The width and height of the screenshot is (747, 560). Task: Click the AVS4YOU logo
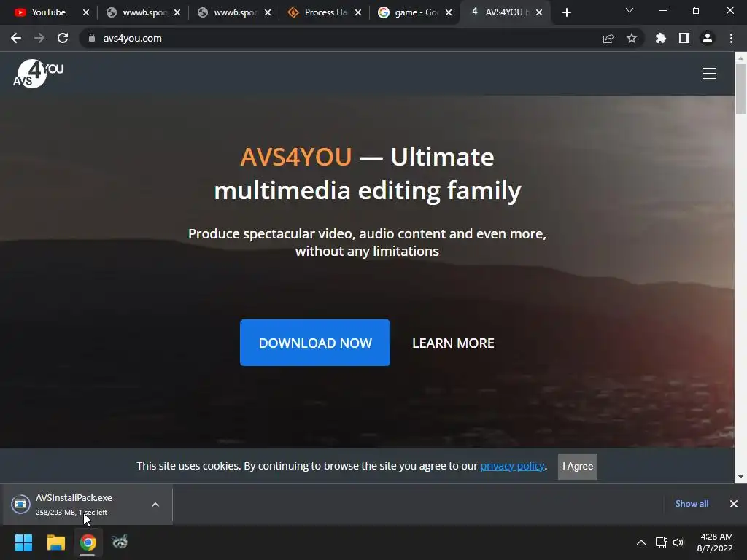[38, 74]
